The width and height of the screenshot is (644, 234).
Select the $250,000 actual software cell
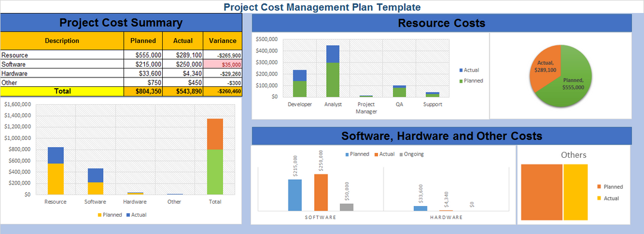183,64
